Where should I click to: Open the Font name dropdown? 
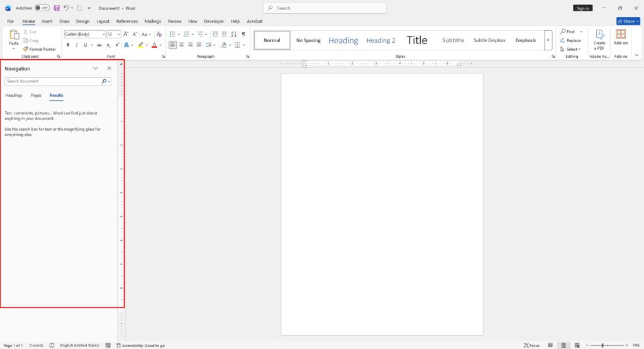click(x=104, y=34)
